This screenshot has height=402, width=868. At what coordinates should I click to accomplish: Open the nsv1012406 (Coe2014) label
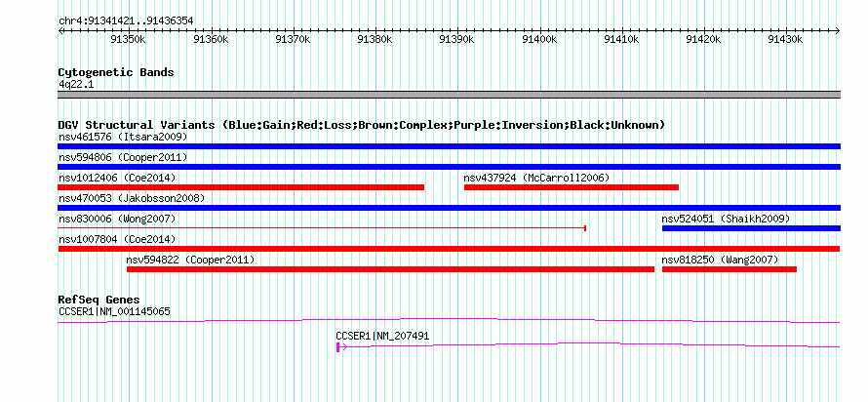point(117,178)
